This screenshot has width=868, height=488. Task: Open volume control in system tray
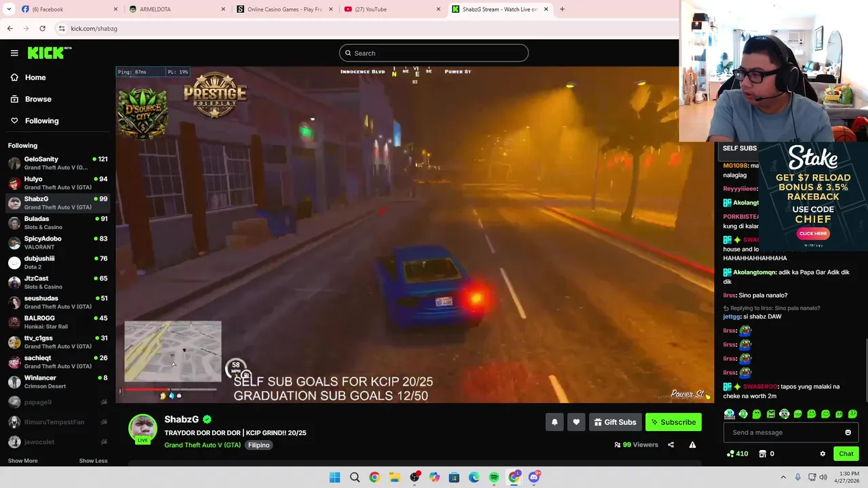(823, 478)
